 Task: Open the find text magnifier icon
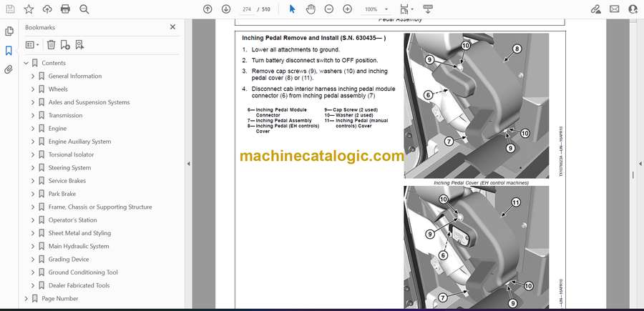pyautogui.click(x=84, y=9)
